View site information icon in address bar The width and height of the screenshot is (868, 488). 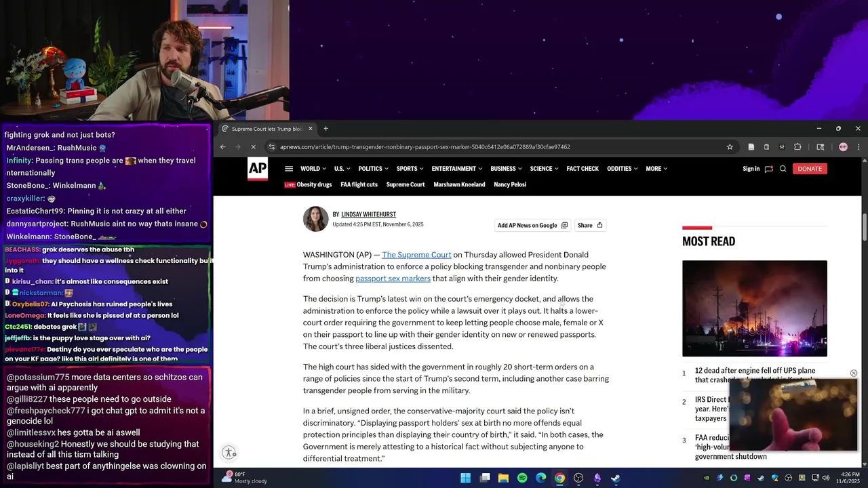coord(271,147)
